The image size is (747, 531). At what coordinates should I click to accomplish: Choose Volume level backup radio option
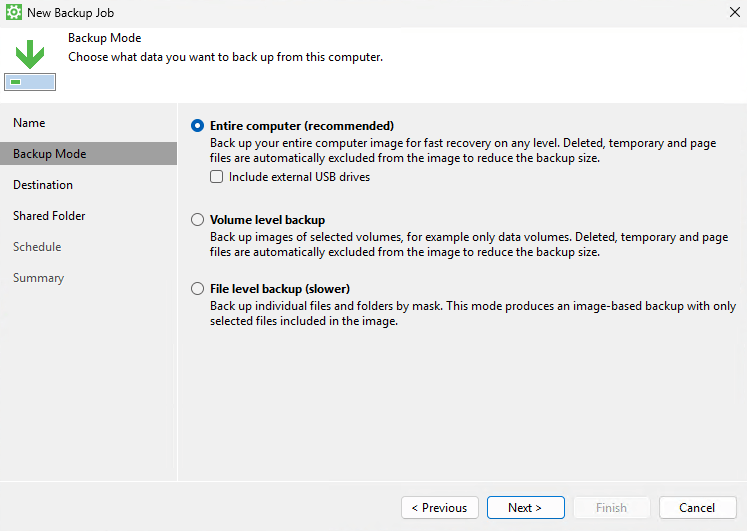pyautogui.click(x=197, y=220)
